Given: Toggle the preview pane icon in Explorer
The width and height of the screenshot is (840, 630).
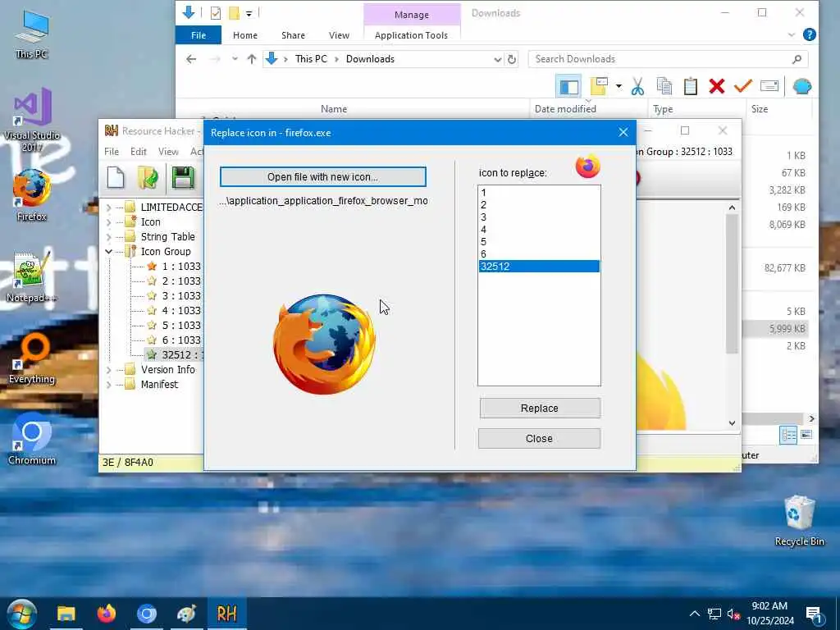Looking at the screenshot, I should (x=569, y=86).
